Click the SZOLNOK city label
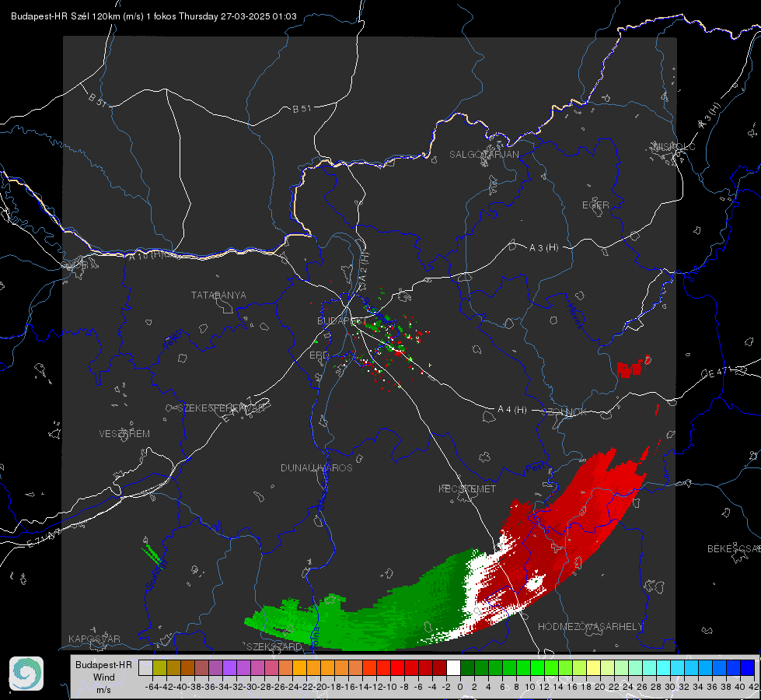 point(564,412)
